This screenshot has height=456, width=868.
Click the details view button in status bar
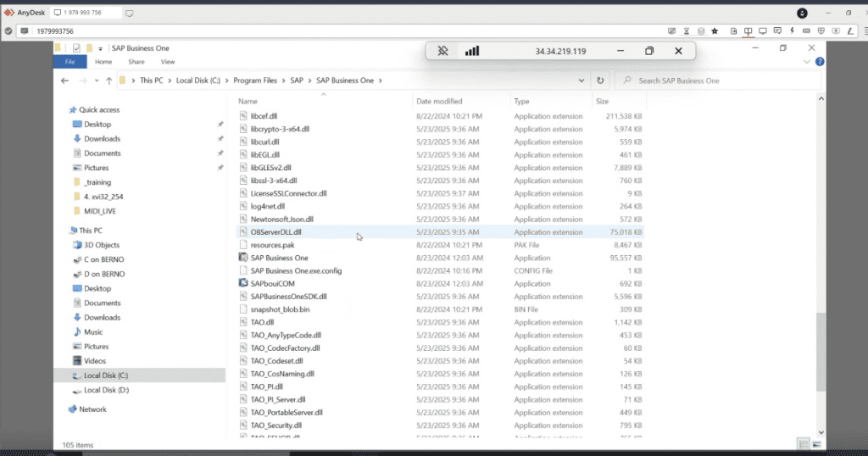pos(804,444)
